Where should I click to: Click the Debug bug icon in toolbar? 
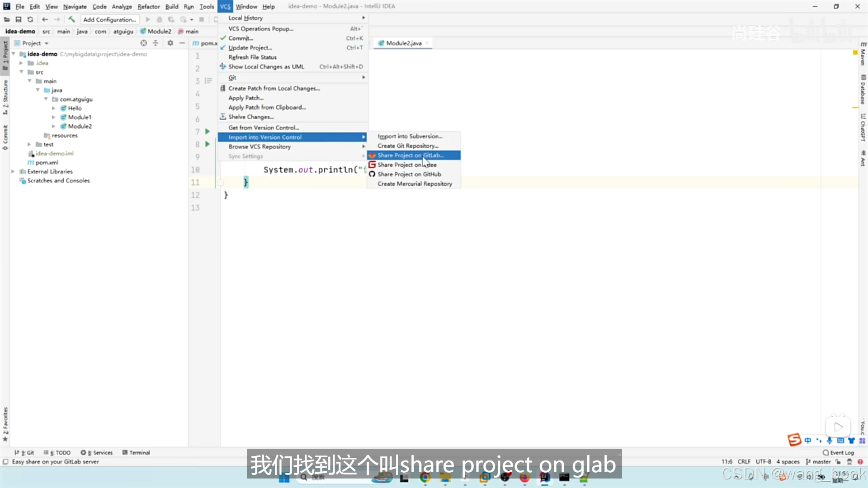click(x=159, y=19)
